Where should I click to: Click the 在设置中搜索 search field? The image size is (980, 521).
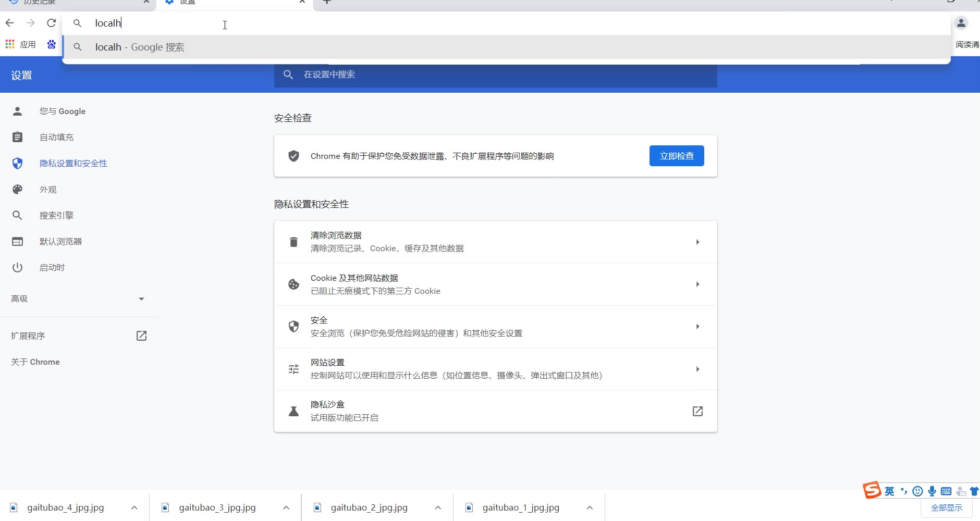496,75
